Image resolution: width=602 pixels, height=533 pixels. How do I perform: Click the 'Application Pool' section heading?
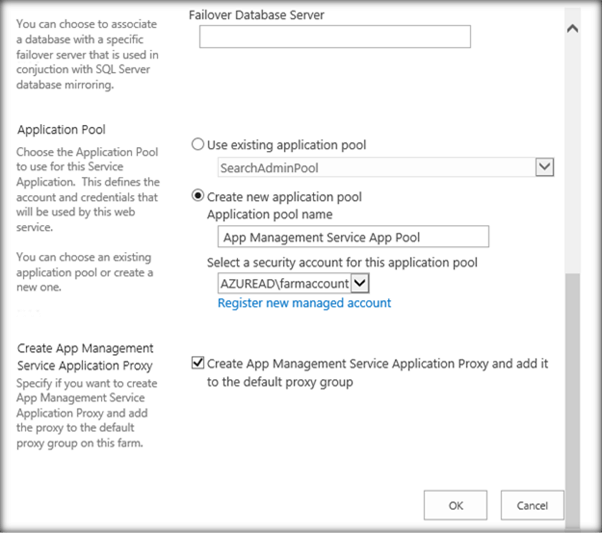(x=61, y=130)
